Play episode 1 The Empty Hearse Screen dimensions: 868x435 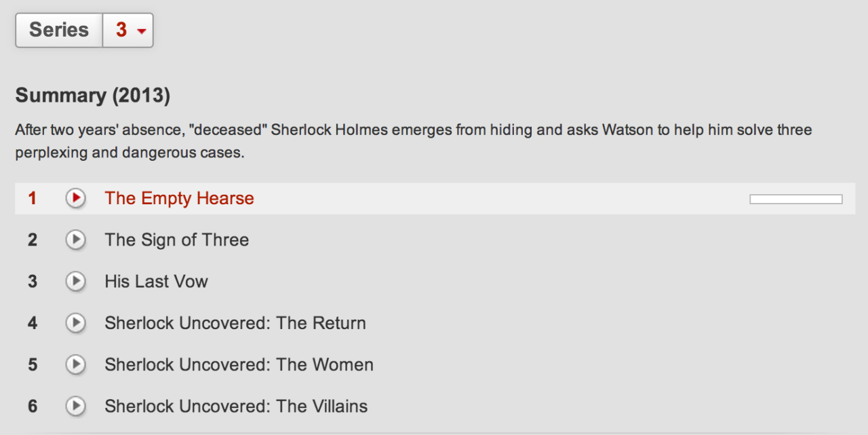coord(76,198)
